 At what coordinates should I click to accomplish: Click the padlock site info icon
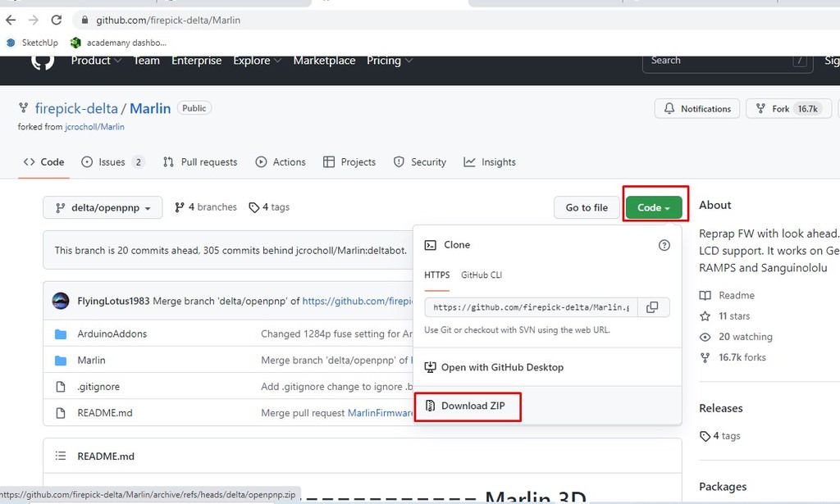[84, 20]
